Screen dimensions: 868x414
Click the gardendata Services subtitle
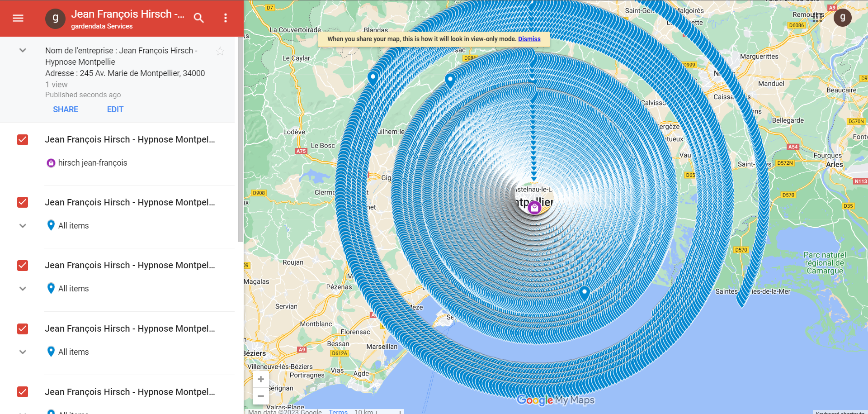click(x=102, y=26)
